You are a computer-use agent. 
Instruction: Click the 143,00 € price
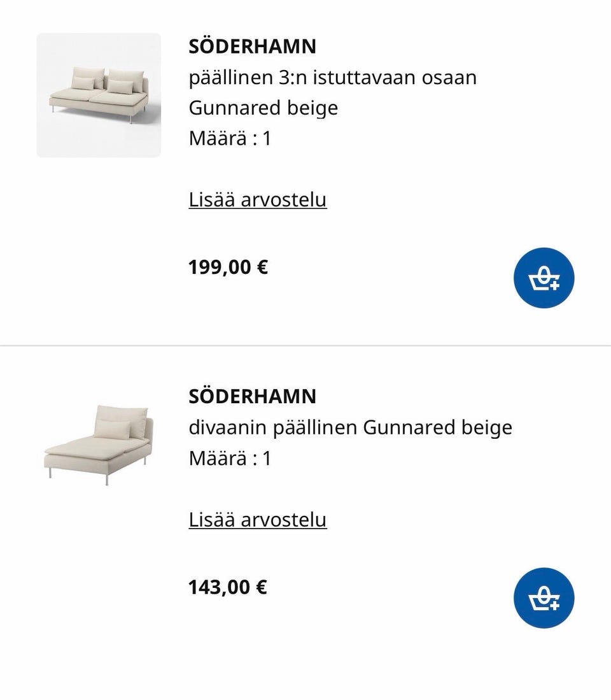(x=228, y=587)
